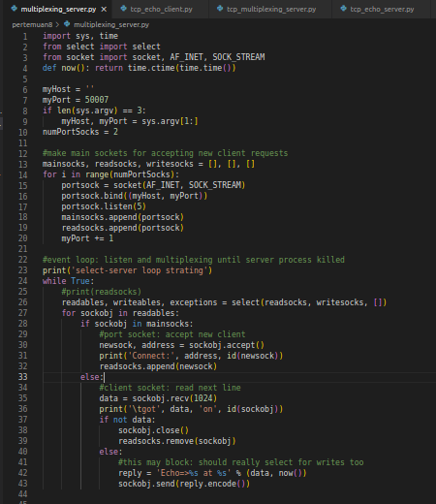Click the 'def now()' function line
The height and width of the screenshot is (504, 436).
140,68
